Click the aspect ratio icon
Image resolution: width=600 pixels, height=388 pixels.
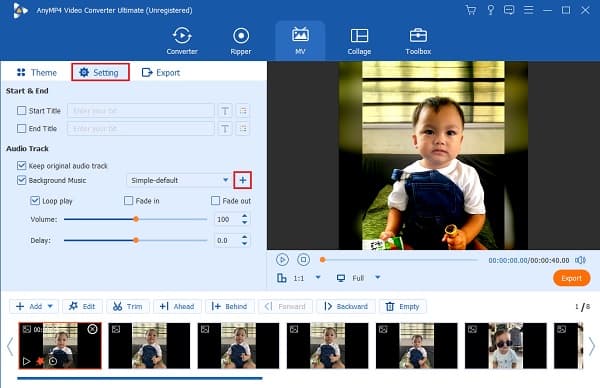pyautogui.click(x=282, y=278)
